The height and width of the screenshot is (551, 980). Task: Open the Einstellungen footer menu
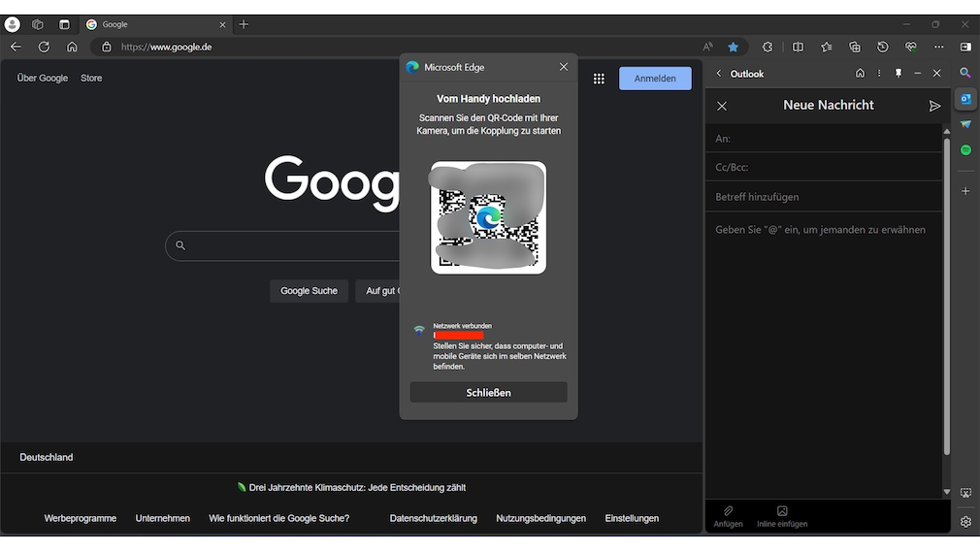point(632,519)
